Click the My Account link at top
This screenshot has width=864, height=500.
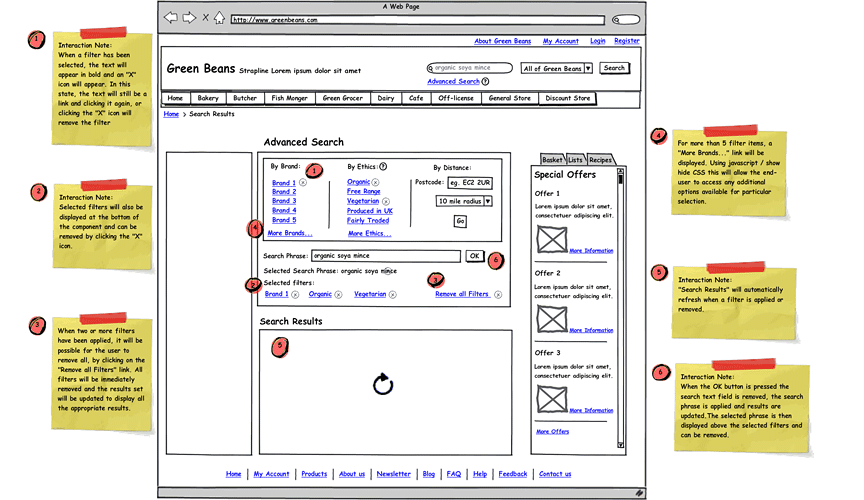(x=560, y=42)
